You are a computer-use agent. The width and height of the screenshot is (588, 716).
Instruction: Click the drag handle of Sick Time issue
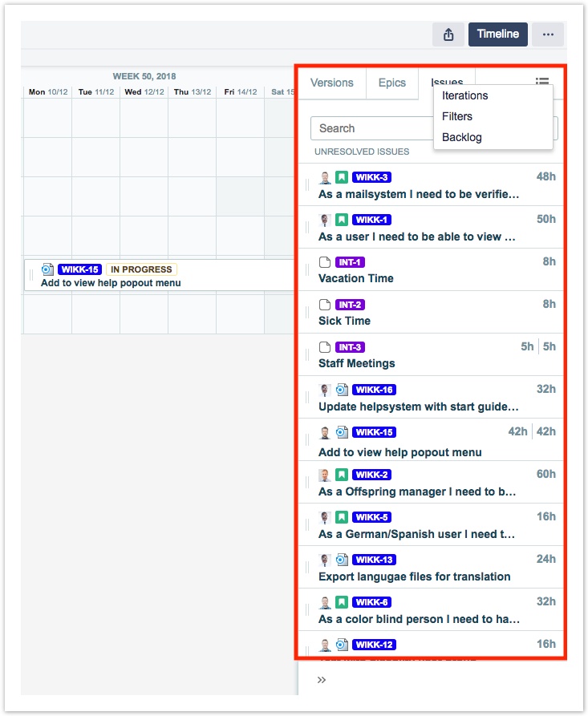307,313
